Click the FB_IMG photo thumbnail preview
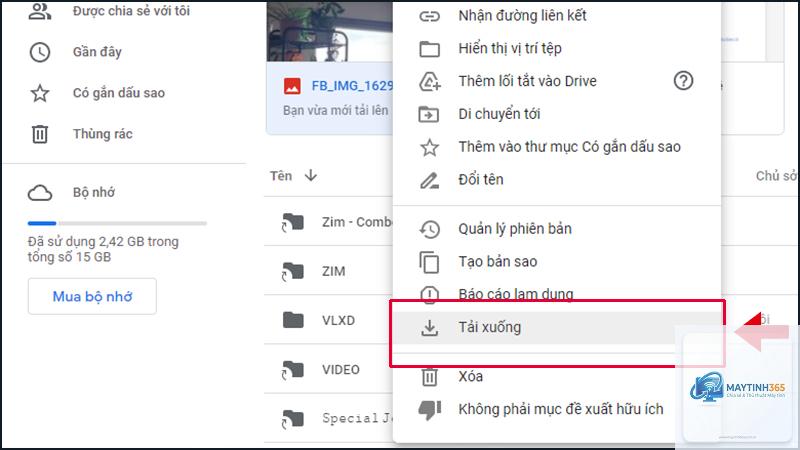This screenshot has height=450, width=800. coord(330,32)
